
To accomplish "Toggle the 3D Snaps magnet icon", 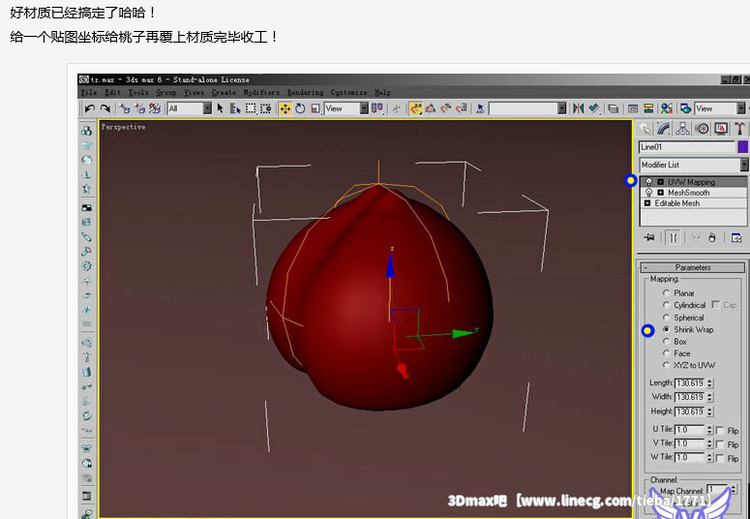I will pos(415,109).
